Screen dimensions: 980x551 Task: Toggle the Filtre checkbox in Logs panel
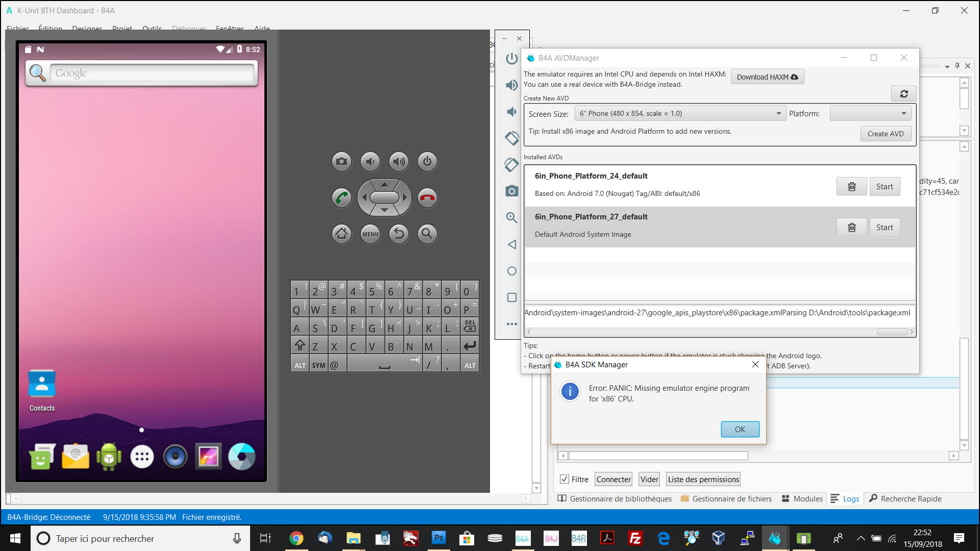564,479
